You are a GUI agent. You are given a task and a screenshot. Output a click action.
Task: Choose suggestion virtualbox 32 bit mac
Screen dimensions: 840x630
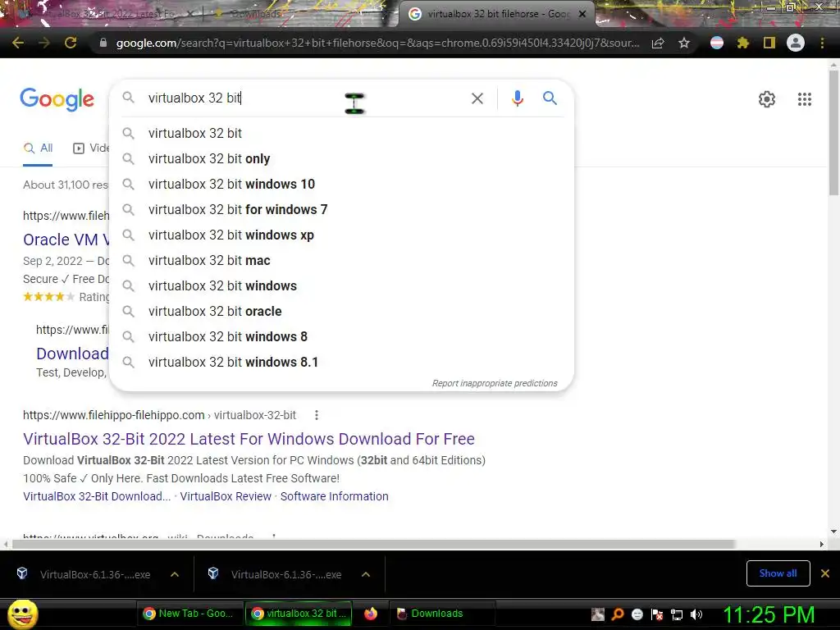coord(341,260)
